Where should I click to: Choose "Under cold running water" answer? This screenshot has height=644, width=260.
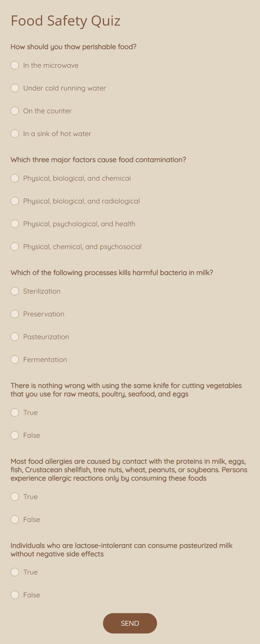(15, 88)
